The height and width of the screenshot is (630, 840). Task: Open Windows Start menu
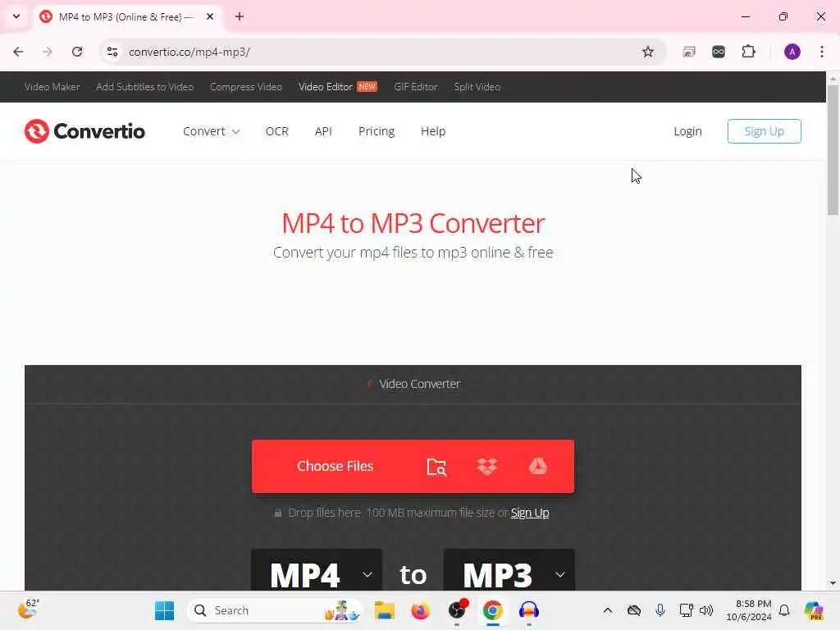(x=164, y=610)
